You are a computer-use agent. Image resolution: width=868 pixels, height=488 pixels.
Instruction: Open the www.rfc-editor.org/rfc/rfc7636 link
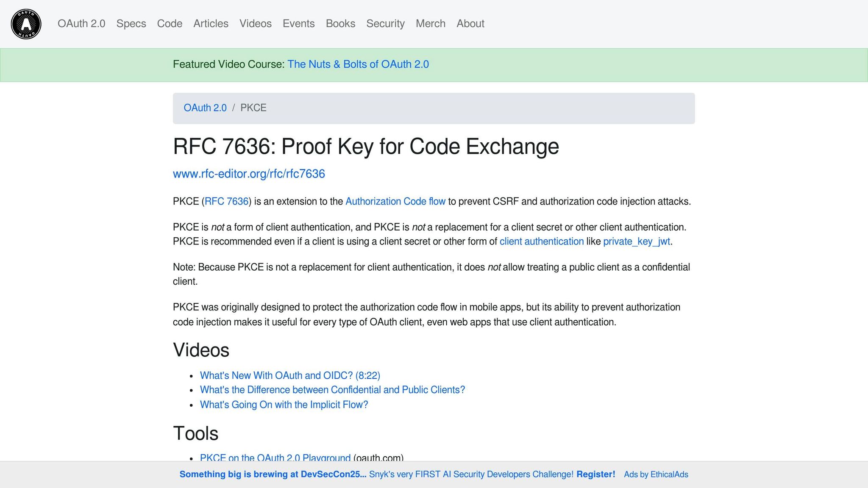coord(249,174)
